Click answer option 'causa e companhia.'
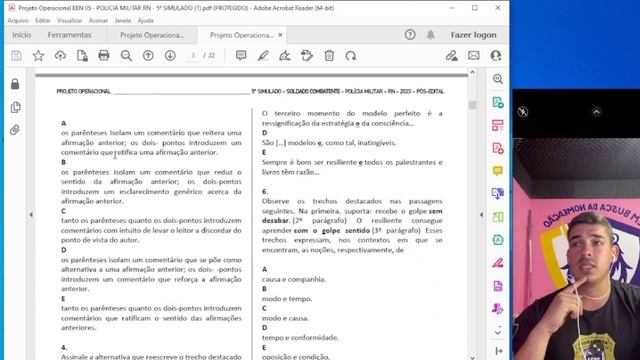640x360 pixels. pos(294,280)
